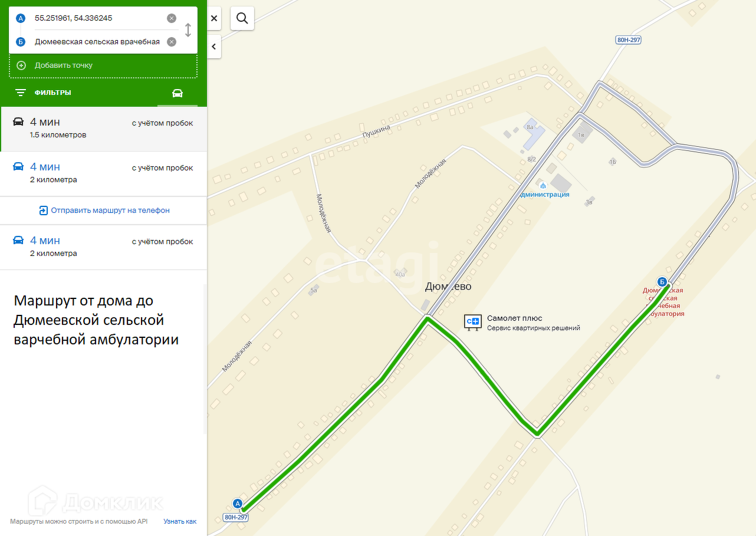Select the car transport mode tab

(x=178, y=93)
